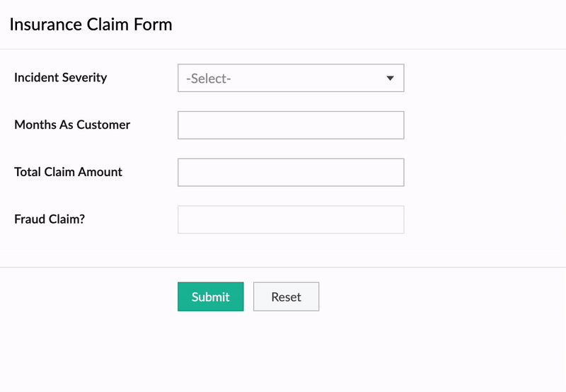Select the Fraud Claim? text box
566x392 pixels.
pyautogui.click(x=290, y=219)
